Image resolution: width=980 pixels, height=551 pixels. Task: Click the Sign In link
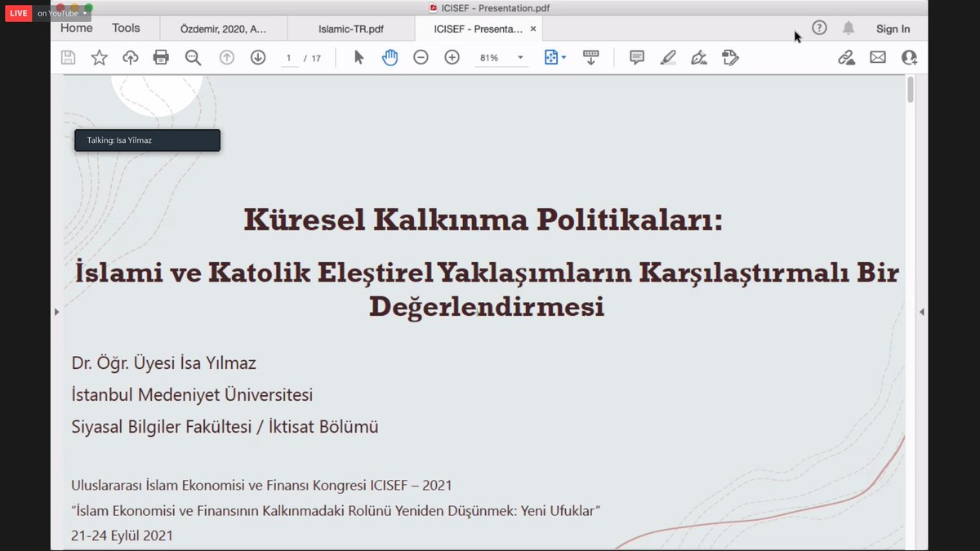(x=893, y=29)
